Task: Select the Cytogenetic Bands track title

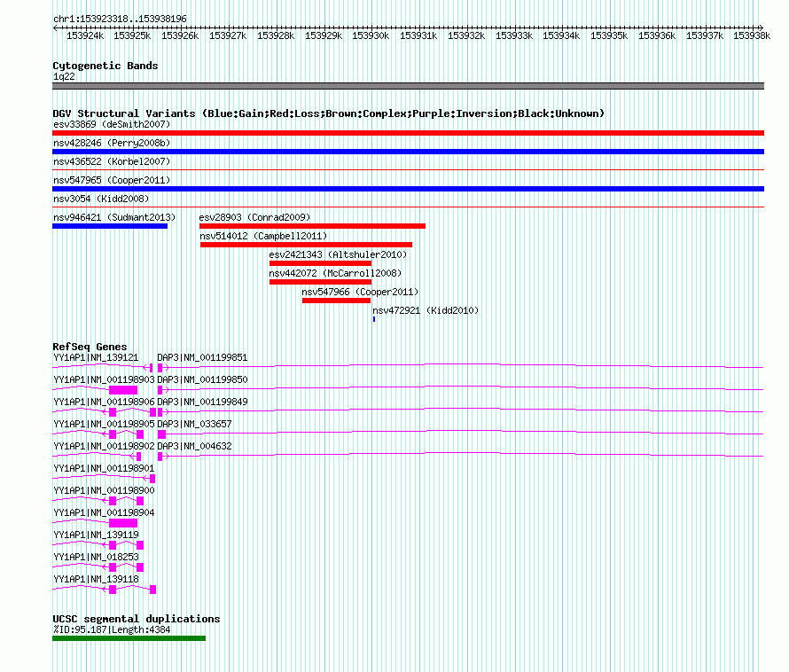Action: pos(105,66)
